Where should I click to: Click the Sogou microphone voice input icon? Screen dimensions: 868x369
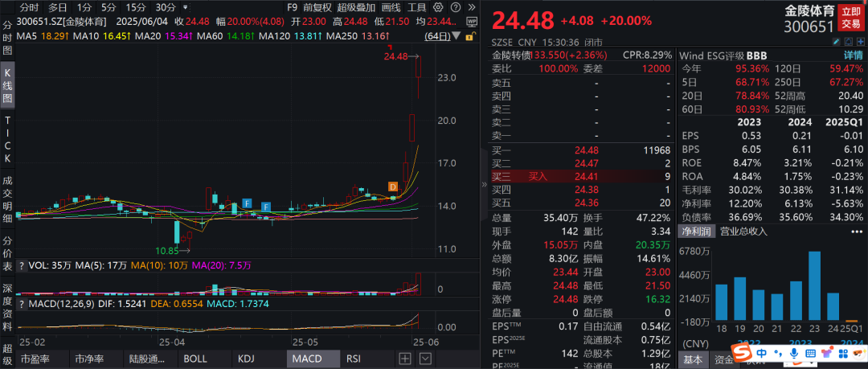794,352
